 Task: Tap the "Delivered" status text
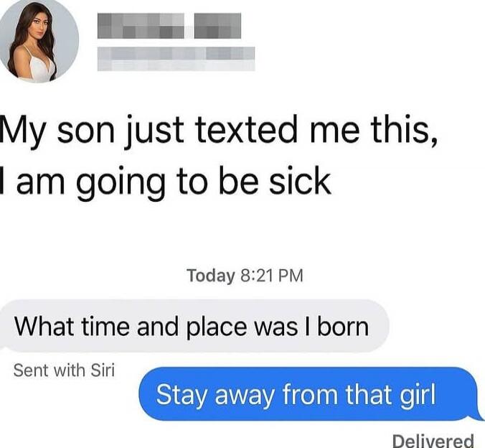[x=433, y=441]
